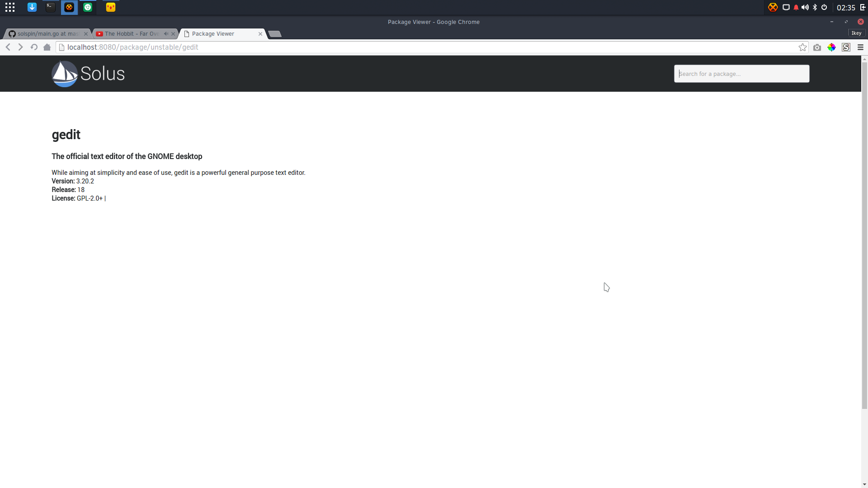Click the scrollbar down arrow
This screenshot has width=868, height=488.
click(x=864, y=484)
